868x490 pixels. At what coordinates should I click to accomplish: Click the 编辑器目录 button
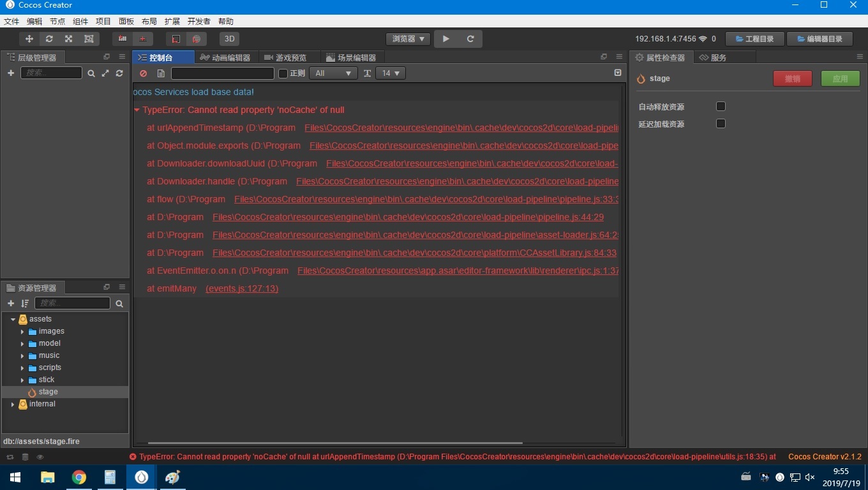click(x=821, y=39)
